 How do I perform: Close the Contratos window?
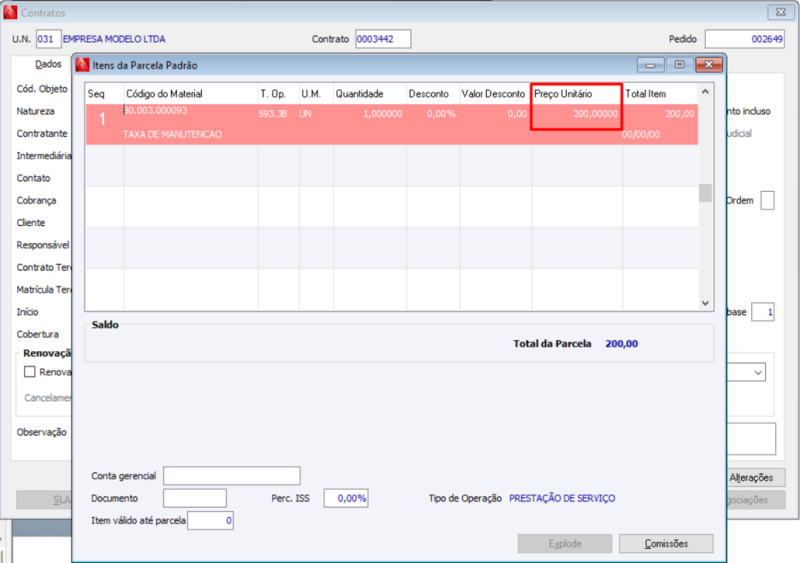(781, 12)
